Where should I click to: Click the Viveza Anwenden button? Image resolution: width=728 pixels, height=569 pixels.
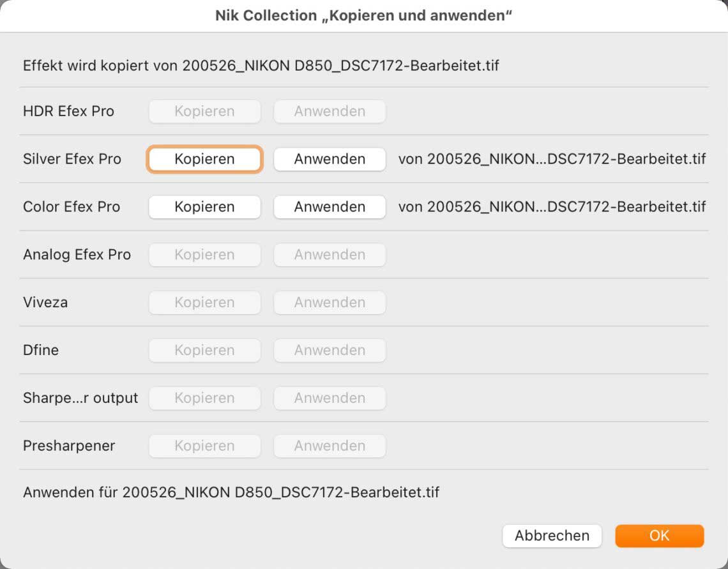[x=330, y=303]
